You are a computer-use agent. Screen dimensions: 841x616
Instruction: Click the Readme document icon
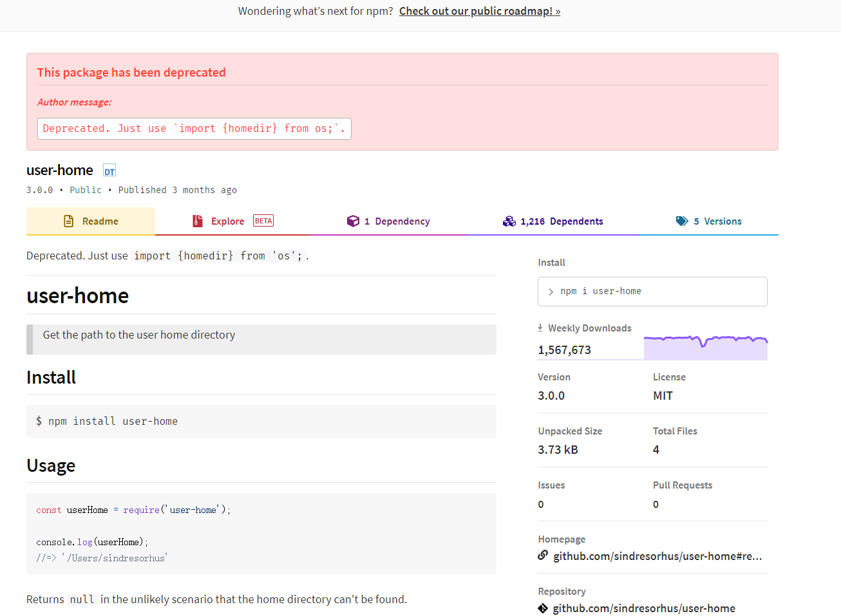69,221
